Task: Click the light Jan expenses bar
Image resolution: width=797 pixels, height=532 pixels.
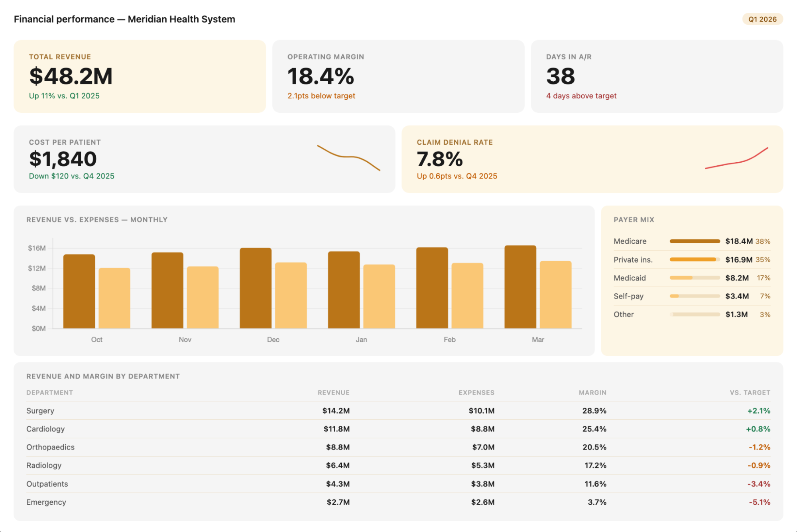Action: 379,296
